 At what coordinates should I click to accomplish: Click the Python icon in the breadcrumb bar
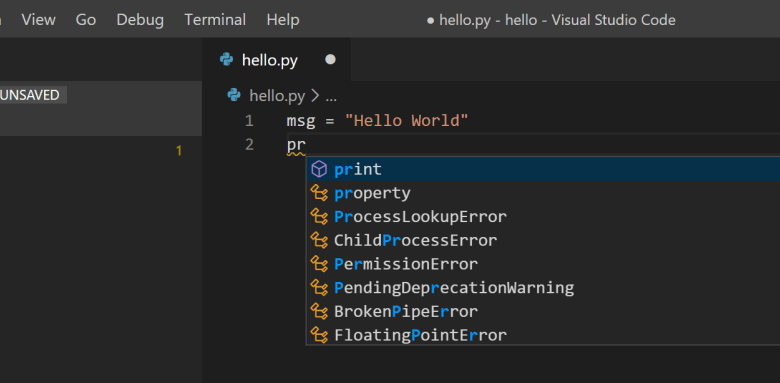(x=234, y=95)
